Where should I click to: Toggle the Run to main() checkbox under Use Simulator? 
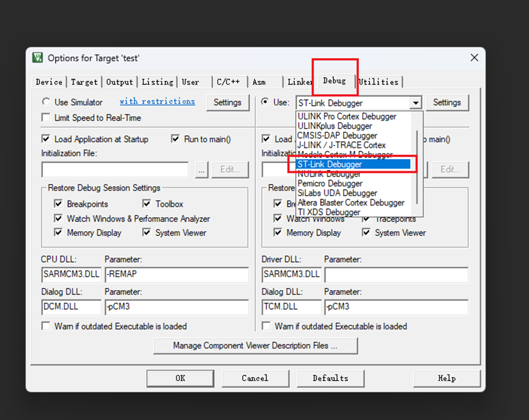[176, 139]
